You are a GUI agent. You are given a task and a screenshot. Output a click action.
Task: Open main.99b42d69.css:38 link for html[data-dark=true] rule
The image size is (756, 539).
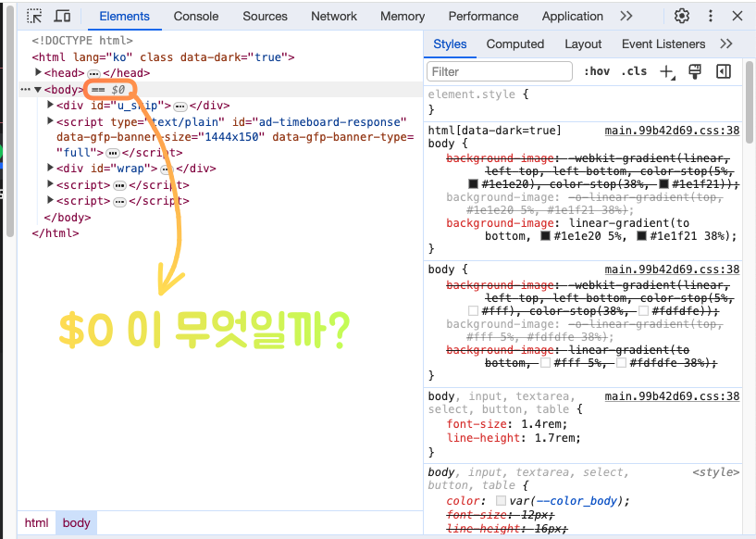tap(672, 131)
